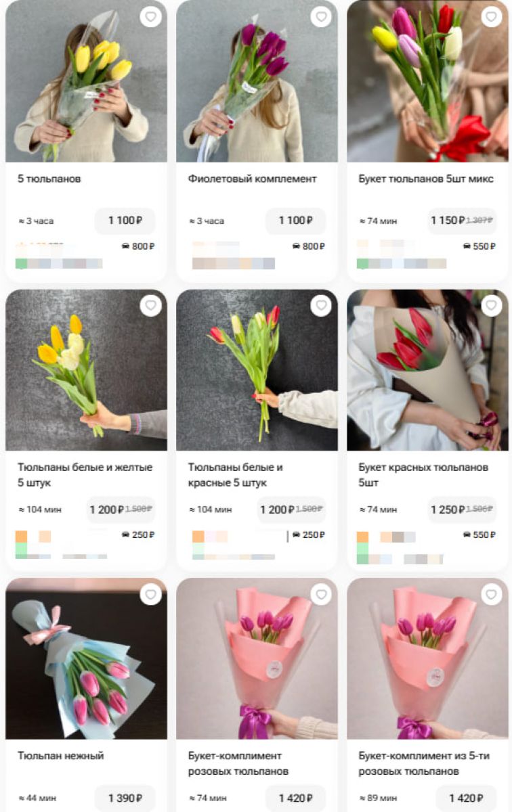512x812 pixels.
Task: Open the yellow tulips bouquet photo
Action: (86, 81)
